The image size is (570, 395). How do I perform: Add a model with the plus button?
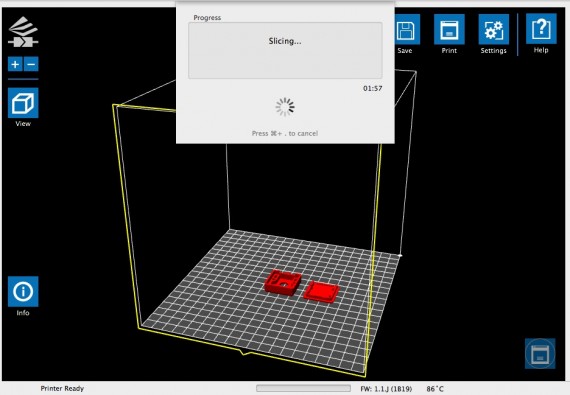(x=15, y=64)
